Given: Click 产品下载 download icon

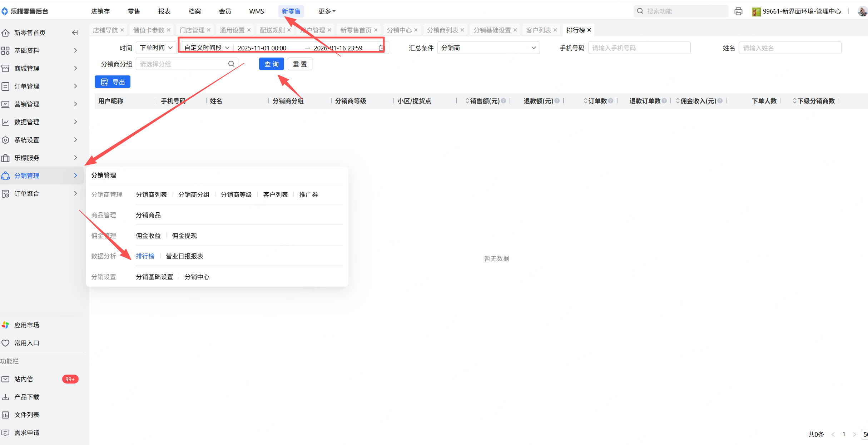Looking at the screenshot, I should tap(5, 397).
